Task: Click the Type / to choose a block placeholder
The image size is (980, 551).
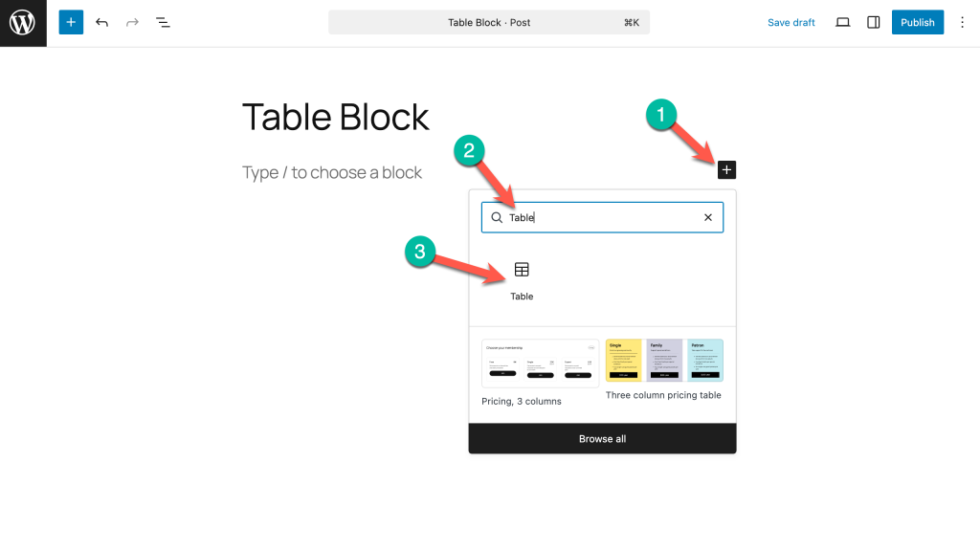Action: tap(332, 173)
